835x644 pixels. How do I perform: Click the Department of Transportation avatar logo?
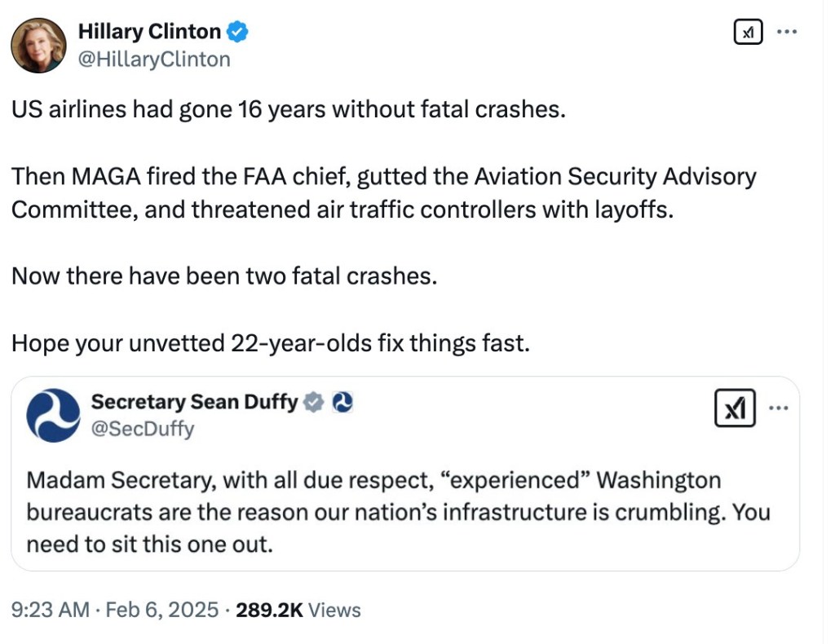pos(53,415)
